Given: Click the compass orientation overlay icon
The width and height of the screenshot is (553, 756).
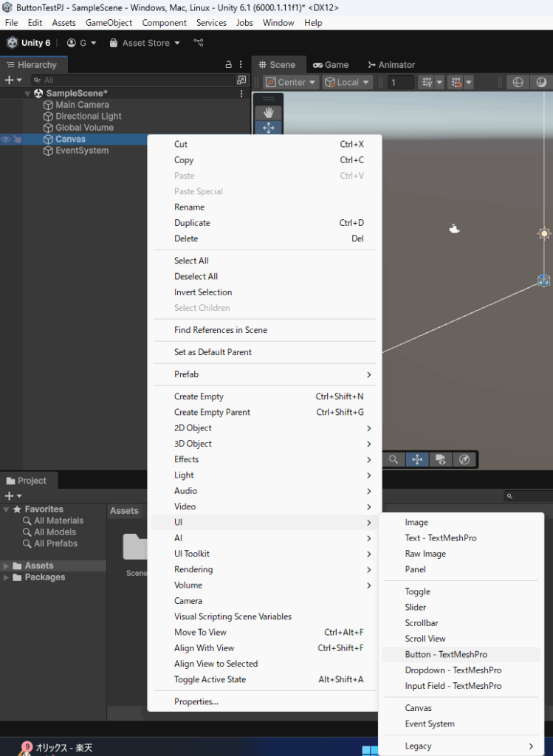Looking at the screenshot, I should (x=464, y=459).
